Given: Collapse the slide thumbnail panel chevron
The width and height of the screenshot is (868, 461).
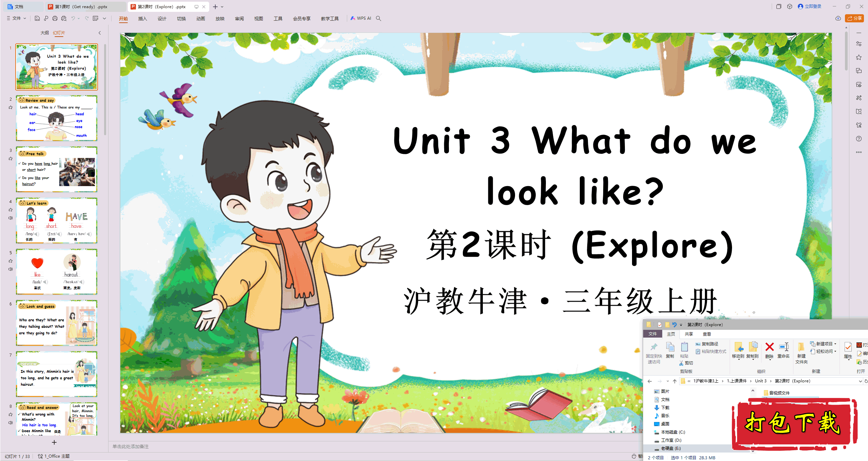Looking at the screenshot, I should point(100,33).
